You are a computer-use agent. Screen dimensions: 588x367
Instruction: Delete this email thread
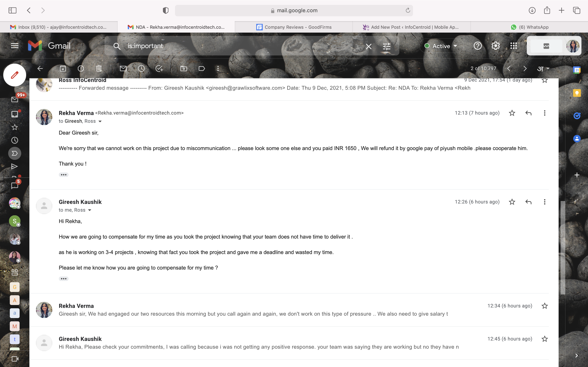[99, 69]
